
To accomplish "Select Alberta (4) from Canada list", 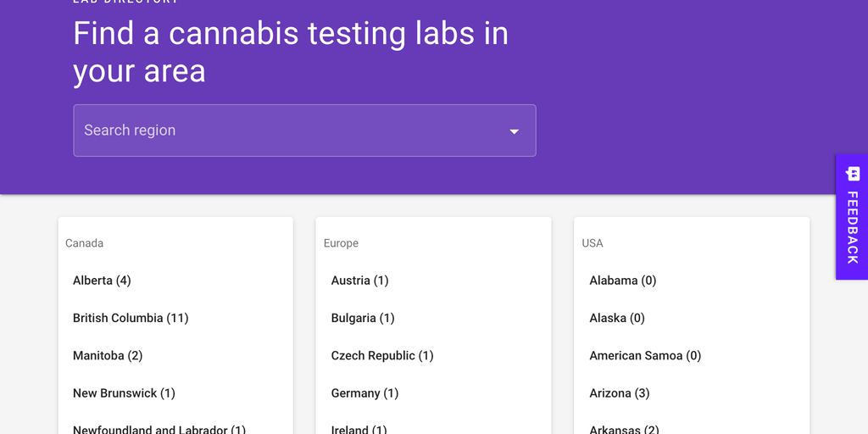I will pos(102,281).
